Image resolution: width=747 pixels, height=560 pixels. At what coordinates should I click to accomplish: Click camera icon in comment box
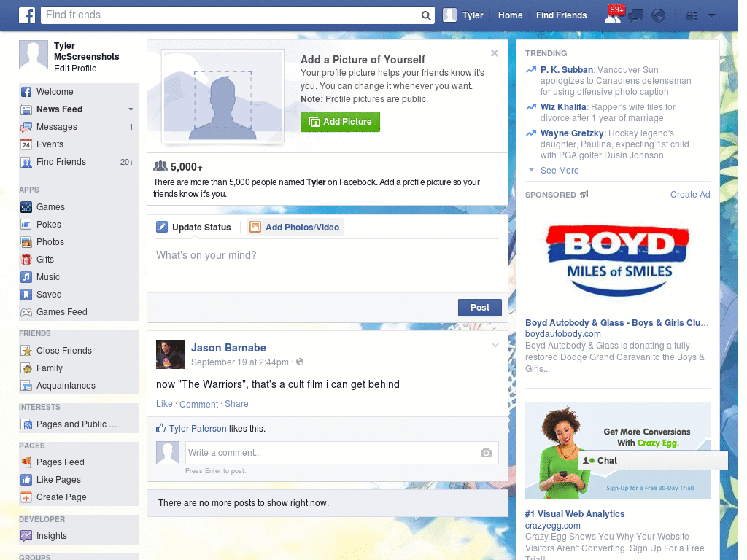pos(486,453)
